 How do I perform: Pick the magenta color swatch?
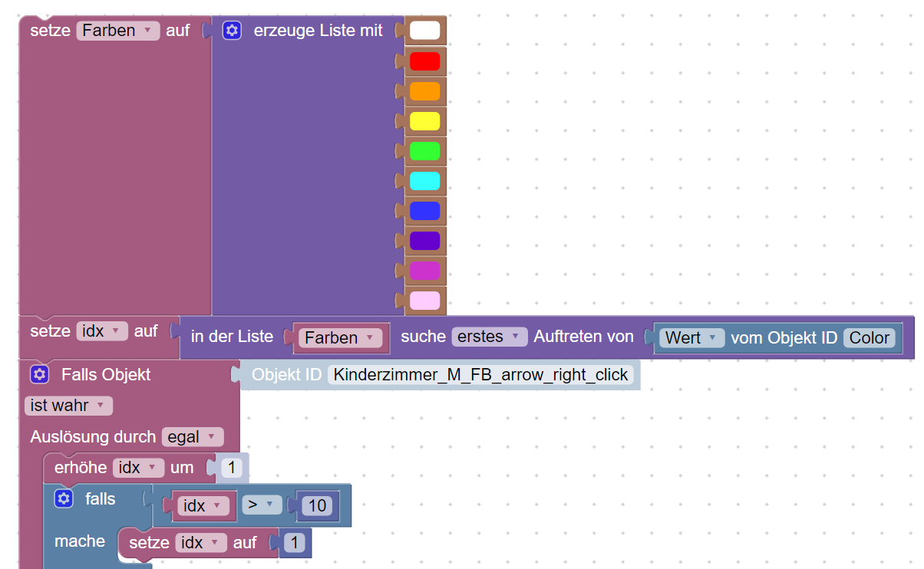click(x=425, y=271)
